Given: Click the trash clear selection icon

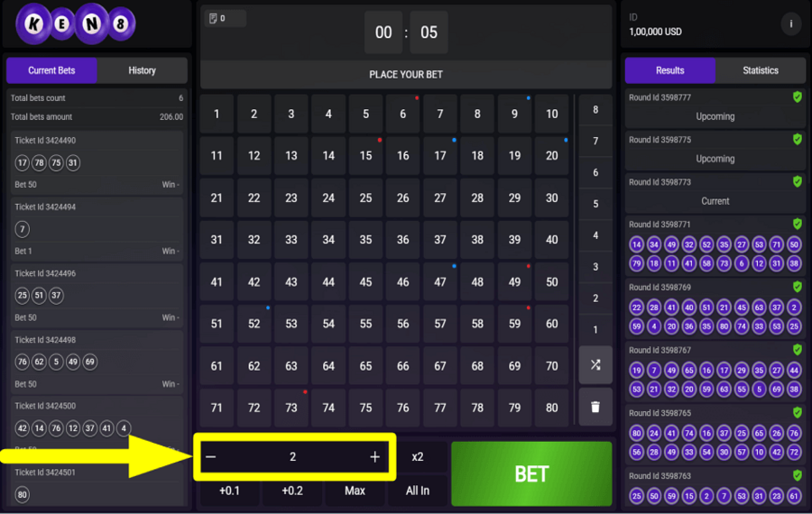Looking at the screenshot, I should [595, 407].
